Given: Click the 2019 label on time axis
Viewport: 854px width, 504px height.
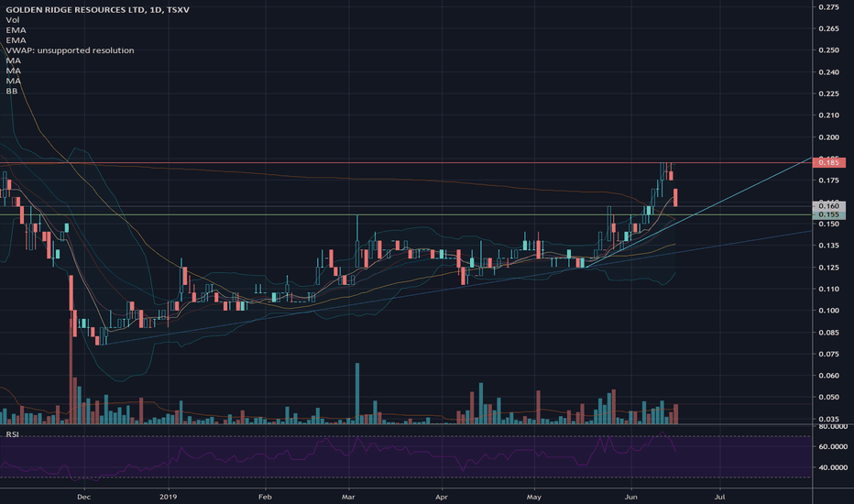Looking at the screenshot, I should click(x=169, y=497).
